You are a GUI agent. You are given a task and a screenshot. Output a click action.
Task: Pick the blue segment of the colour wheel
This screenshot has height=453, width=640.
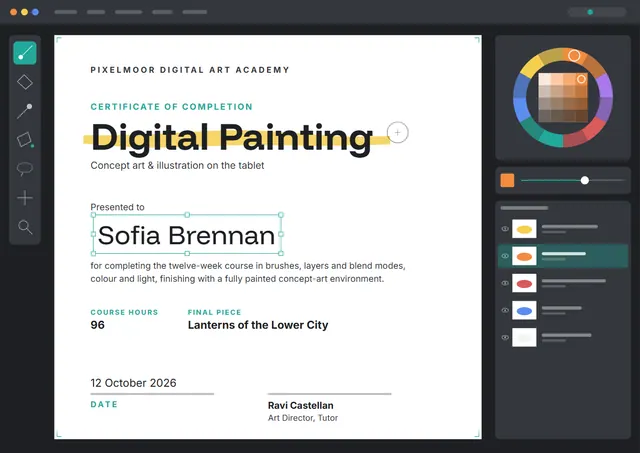[520, 109]
